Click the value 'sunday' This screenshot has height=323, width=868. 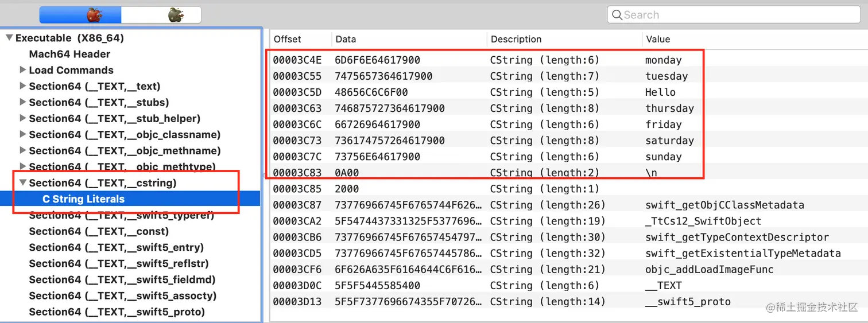tap(664, 157)
